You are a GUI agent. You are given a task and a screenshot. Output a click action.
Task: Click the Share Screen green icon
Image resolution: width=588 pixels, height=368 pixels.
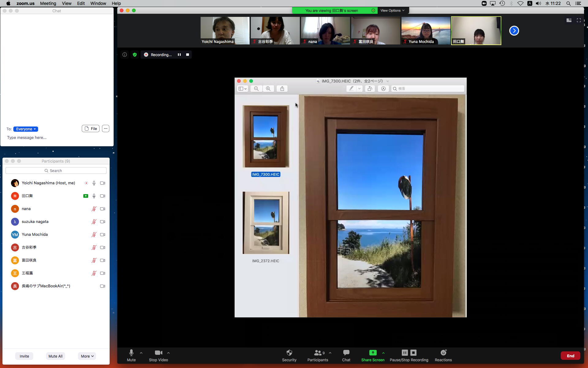click(x=373, y=353)
